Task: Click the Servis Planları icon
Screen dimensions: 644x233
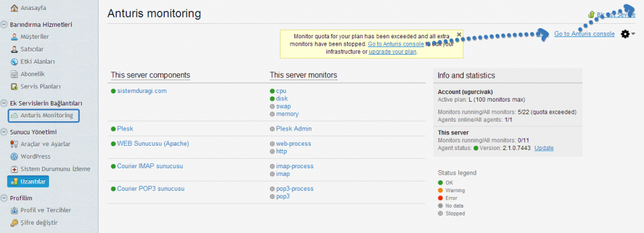Action: pos(14,87)
